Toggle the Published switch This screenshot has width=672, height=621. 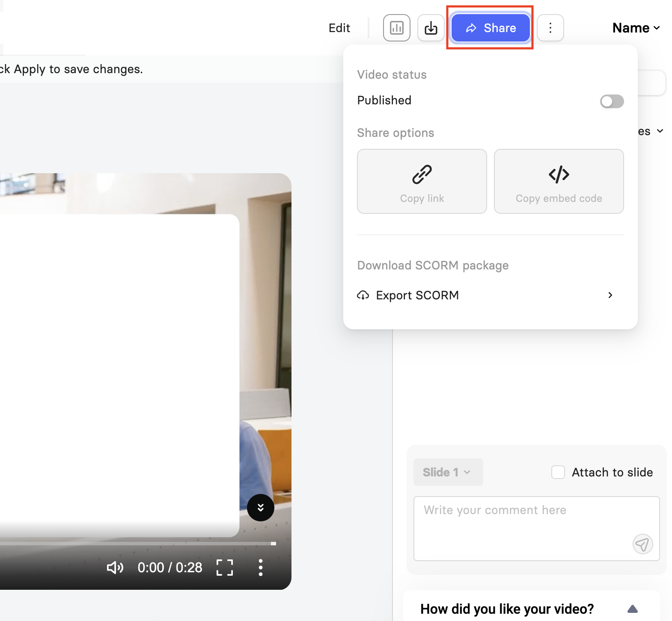point(612,101)
